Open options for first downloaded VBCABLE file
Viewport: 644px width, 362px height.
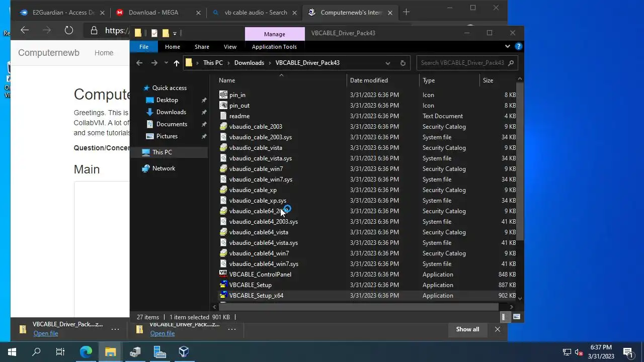tap(115, 329)
